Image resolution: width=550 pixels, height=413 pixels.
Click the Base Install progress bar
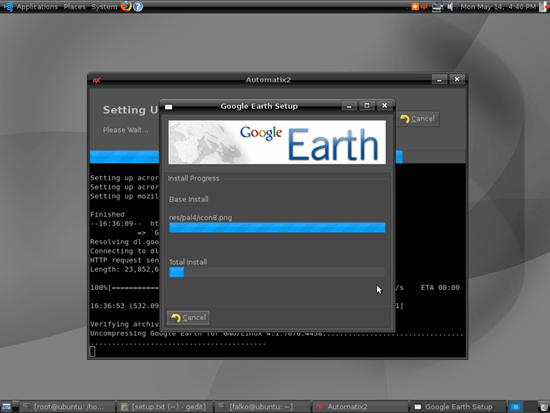(277, 227)
